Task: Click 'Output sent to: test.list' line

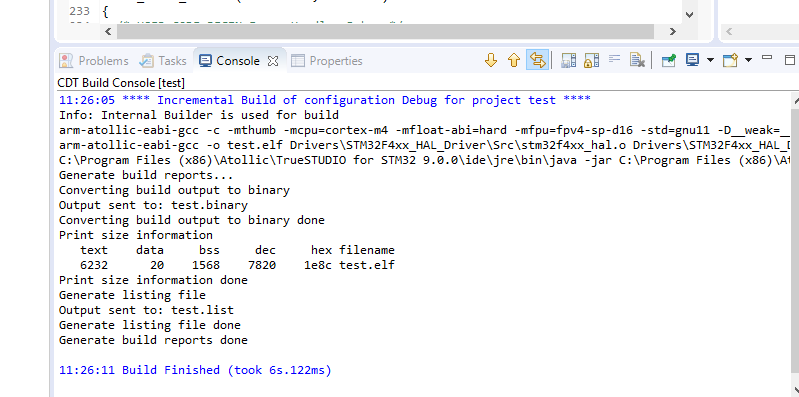Action: click(146, 310)
